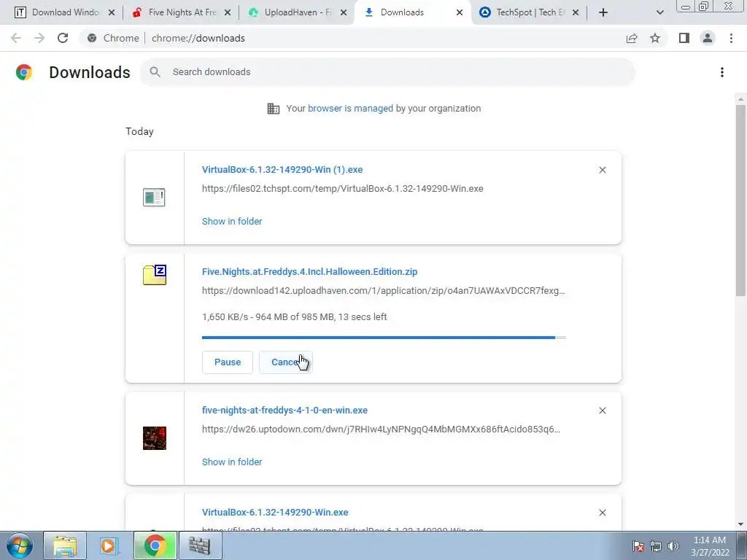Open the Chrome profile avatar

(x=708, y=38)
